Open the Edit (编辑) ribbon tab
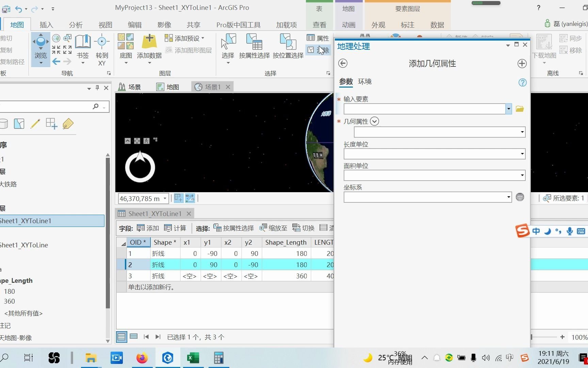 coord(134,25)
